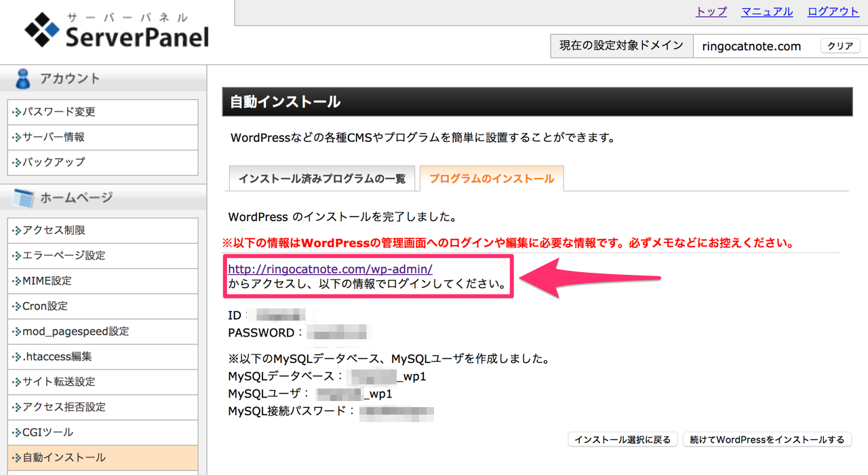Viewport: 868px width, 475px height.
Task: Select the プログラムのインストール tab
Action: click(492, 179)
